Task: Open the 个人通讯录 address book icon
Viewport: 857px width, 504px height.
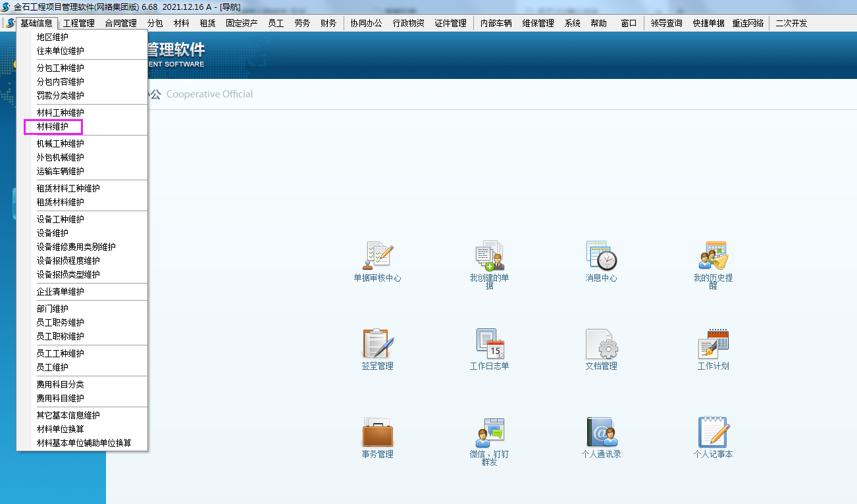Action: click(x=601, y=432)
